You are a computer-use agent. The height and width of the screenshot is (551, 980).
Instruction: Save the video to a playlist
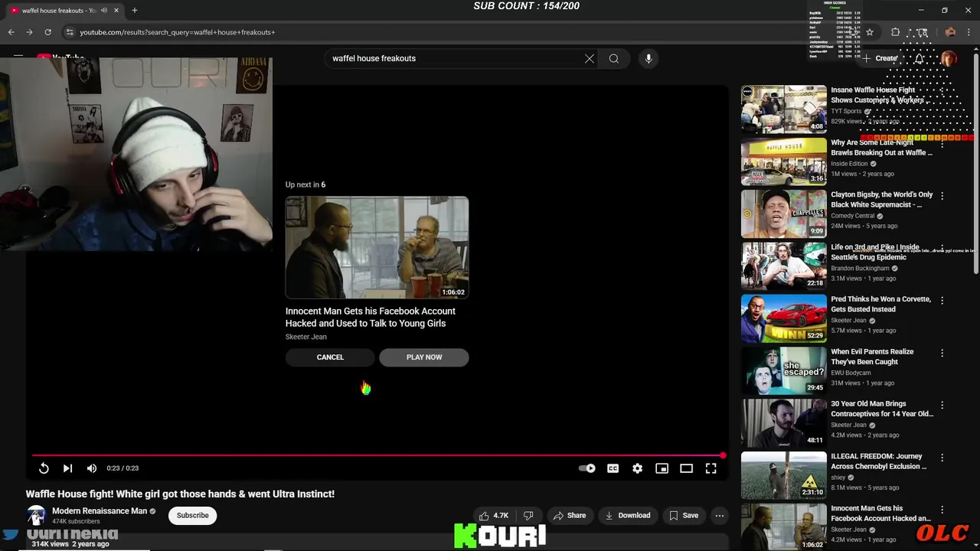(684, 516)
